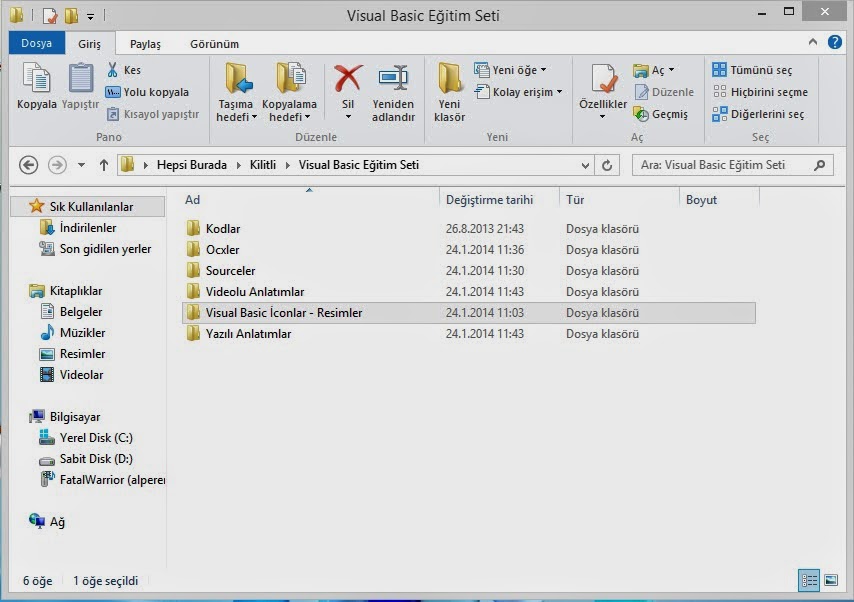Open recent locations dropdown arrow
The image size is (854, 602).
point(81,165)
